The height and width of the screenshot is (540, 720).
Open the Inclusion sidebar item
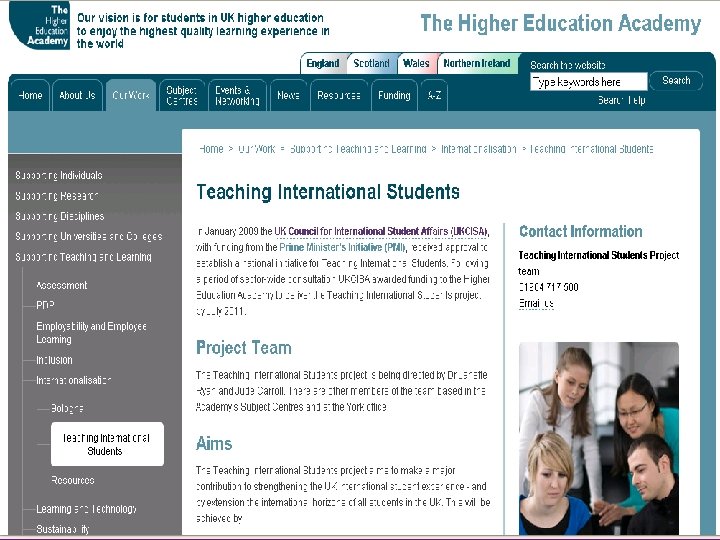coord(54,360)
